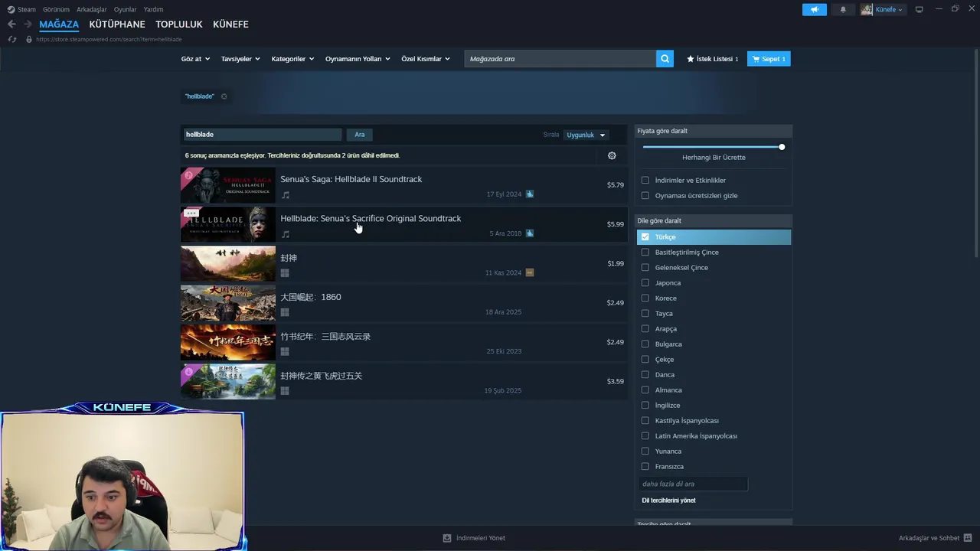Open the Yardım menu
The image size is (980, 551).
pyautogui.click(x=153, y=9)
